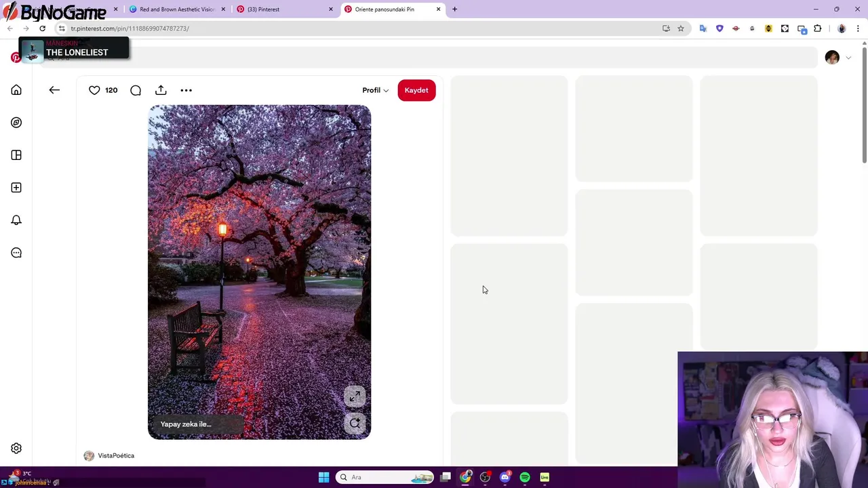Screen dimensions: 868x488
Task: Expand the pin image to fullscreen
Action: pyautogui.click(x=355, y=396)
